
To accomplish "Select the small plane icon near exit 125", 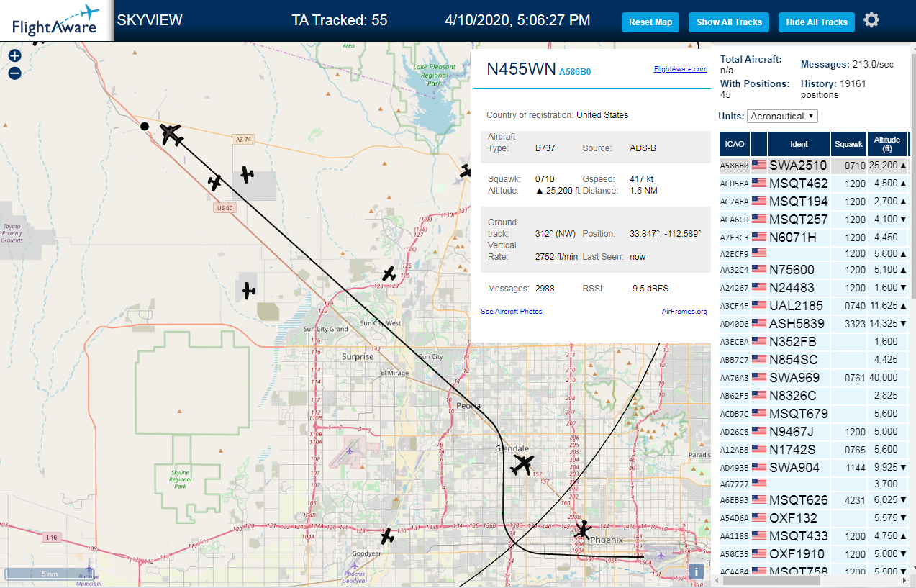I will 389,273.
